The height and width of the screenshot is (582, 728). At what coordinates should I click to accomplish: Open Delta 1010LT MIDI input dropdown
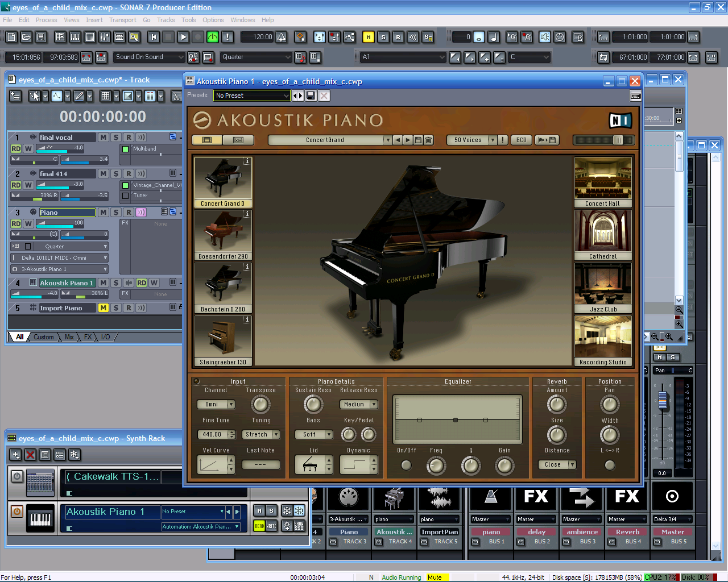[59, 257]
